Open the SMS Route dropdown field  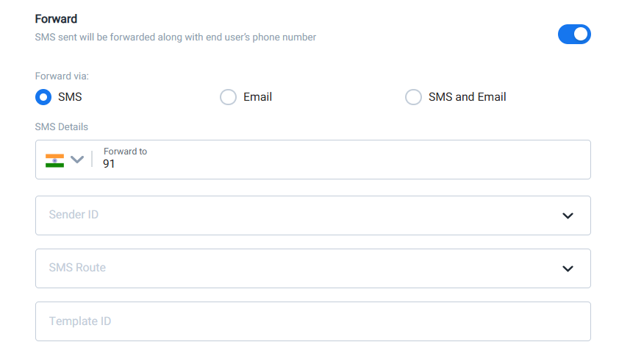coord(313,268)
